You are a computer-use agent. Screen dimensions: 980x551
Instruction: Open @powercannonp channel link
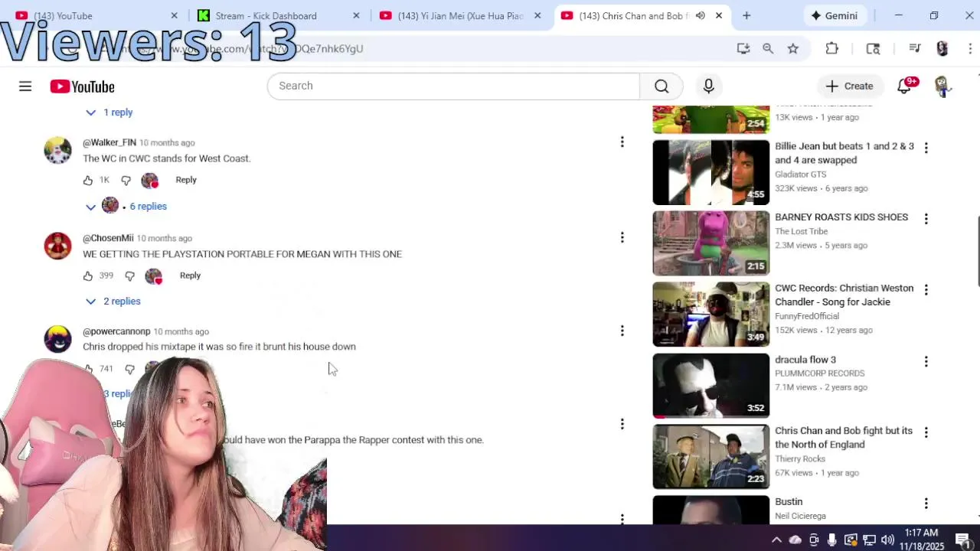coord(116,331)
